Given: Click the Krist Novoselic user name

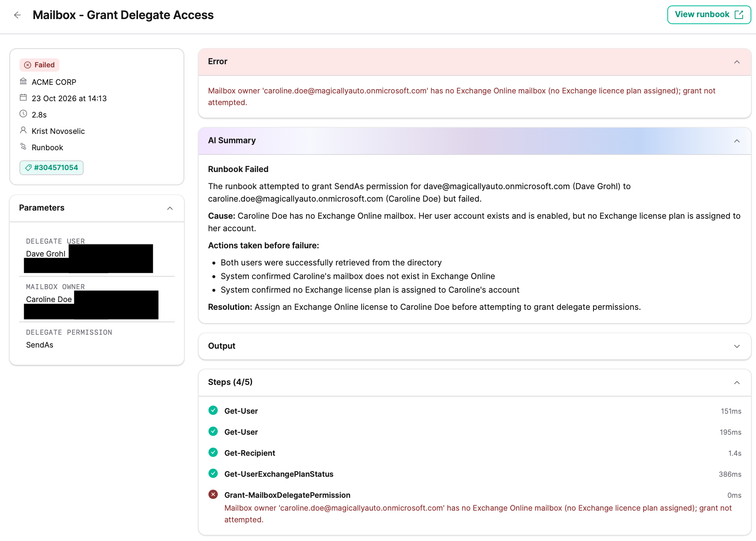Looking at the screenshot, I should (x=58, y=131).
